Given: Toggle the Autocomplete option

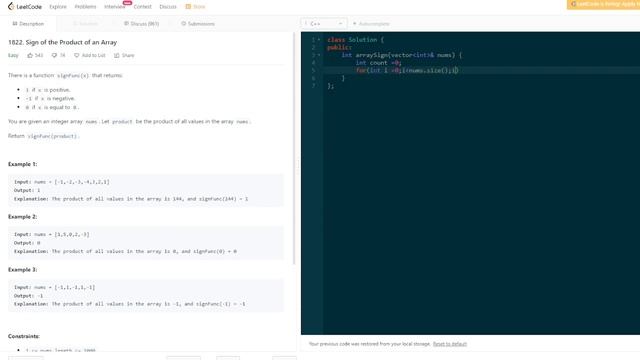Looking at the screenshot, I should click(371, 24).
